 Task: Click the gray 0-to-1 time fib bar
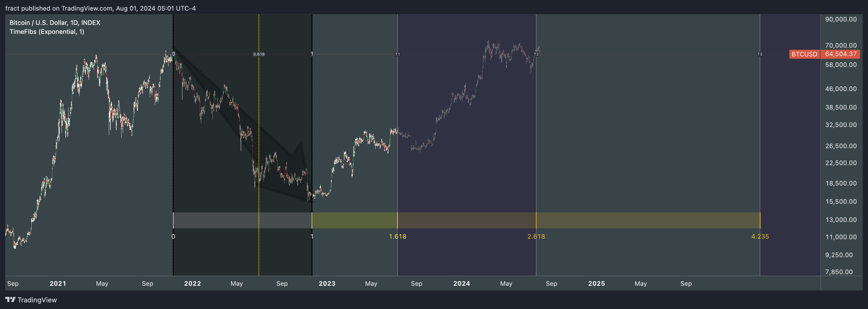242,220
